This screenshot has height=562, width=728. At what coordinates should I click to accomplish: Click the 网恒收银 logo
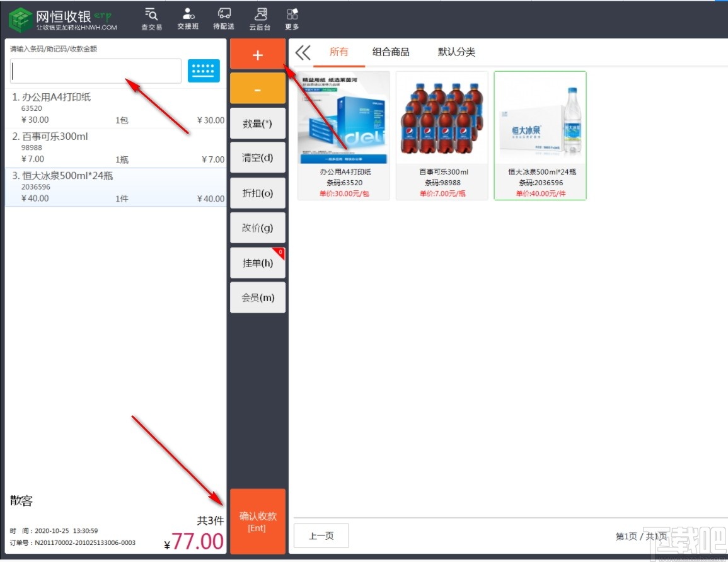coord(62,20)
